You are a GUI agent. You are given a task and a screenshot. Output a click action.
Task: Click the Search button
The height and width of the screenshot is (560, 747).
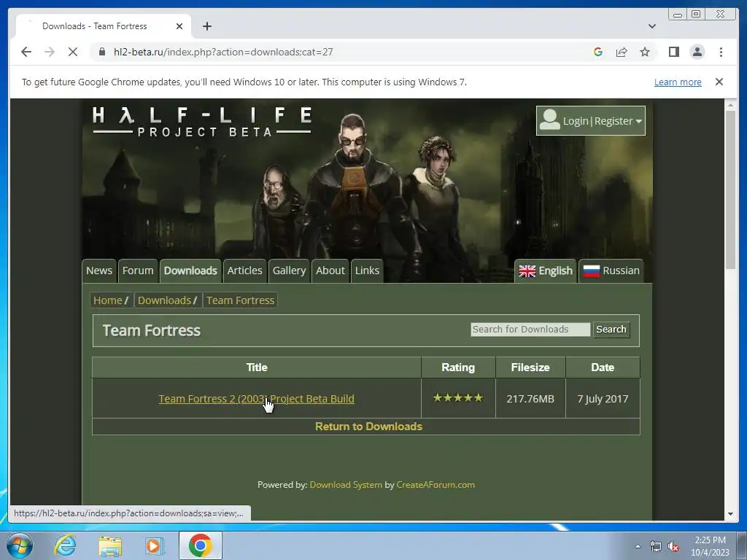[611, 330]
